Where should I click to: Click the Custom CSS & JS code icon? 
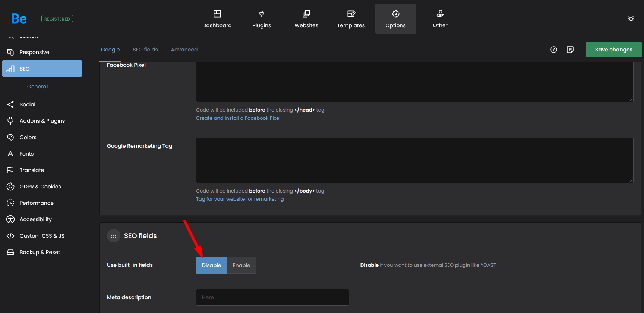[10, 236]
